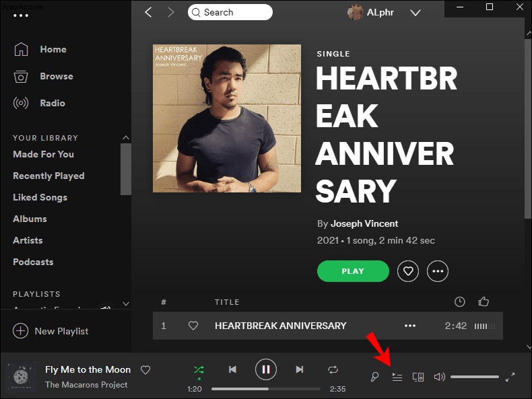532x399 pixels.
Task: Skip to the next track
Action: (x=299, y=369)
